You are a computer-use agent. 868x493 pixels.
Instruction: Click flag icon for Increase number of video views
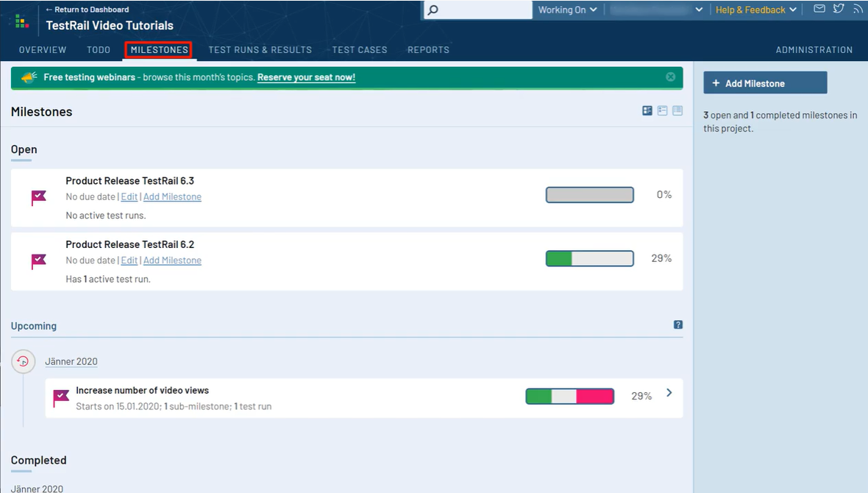pos(61,398)
